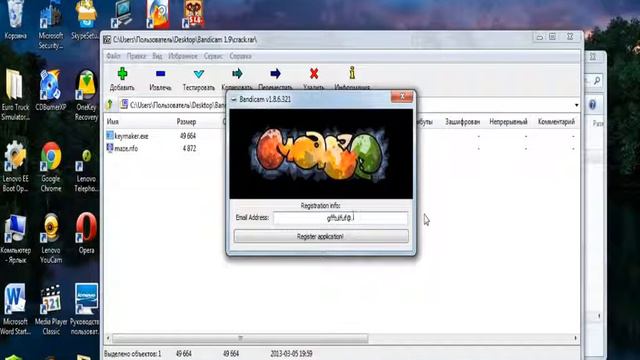Click the Тестировать (Test) toolbar icon
The height and width of the screenshot is (360, 640).
199,74
